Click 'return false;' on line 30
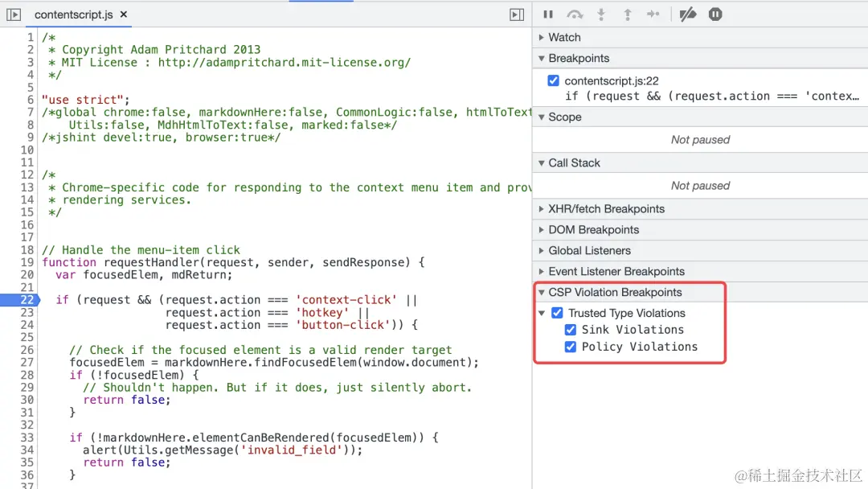This screenshot has height=489, width=868. [x=127, y=400]
